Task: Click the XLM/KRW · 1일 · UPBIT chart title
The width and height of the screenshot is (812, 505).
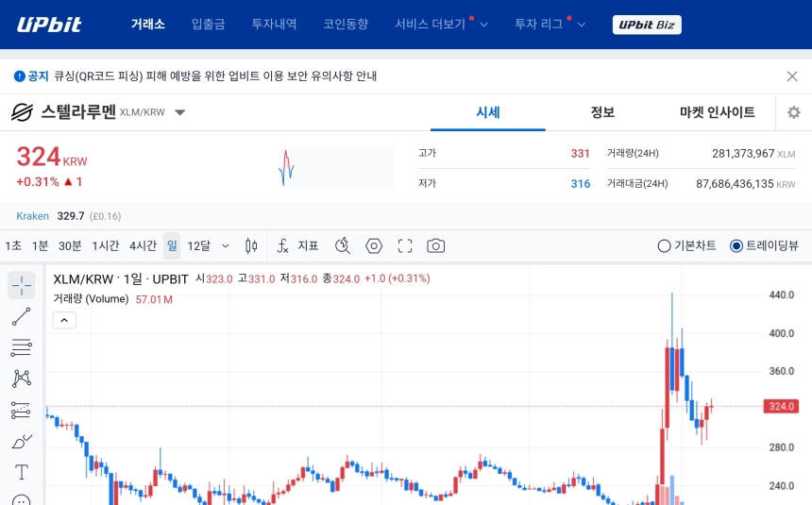Action: [x=121, y=279]
